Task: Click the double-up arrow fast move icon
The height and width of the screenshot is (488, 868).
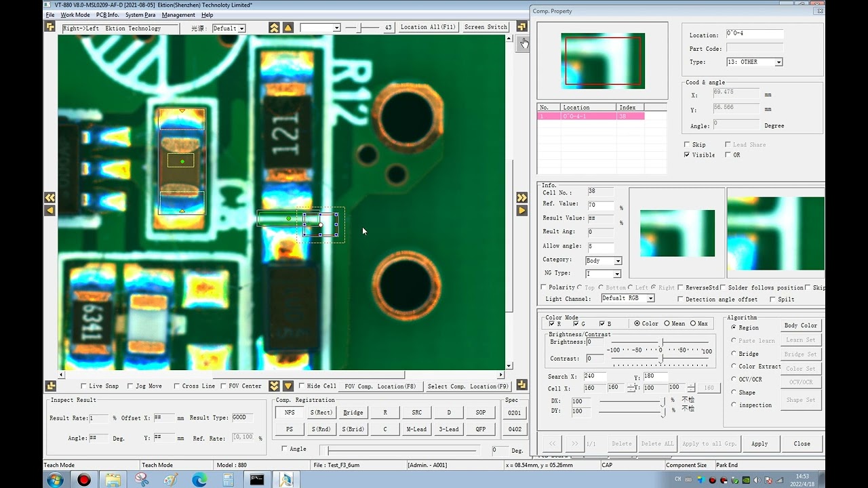Action: point(274,28)
